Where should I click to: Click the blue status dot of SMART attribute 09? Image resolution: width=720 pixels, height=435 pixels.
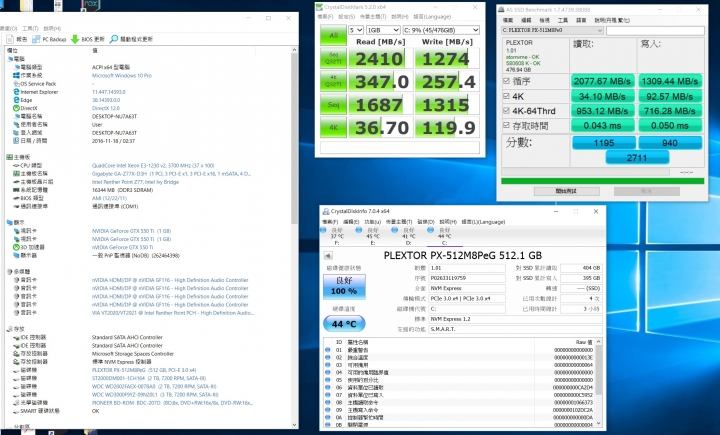point(327,410)
